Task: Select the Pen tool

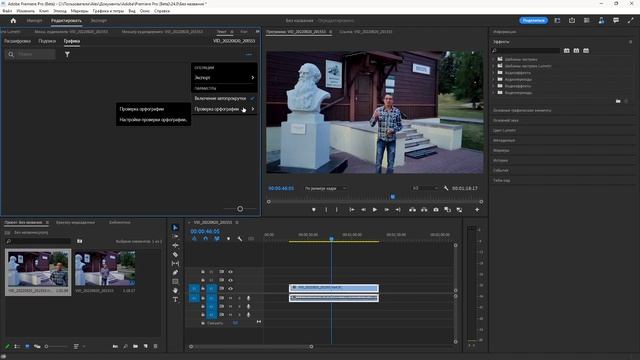Action: [175, 272]
